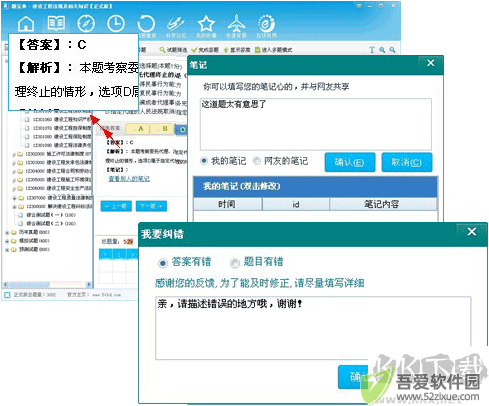489x406 pixels.
Task: Expand the 模拟试题 folder in tree
Action: (7, 241)
